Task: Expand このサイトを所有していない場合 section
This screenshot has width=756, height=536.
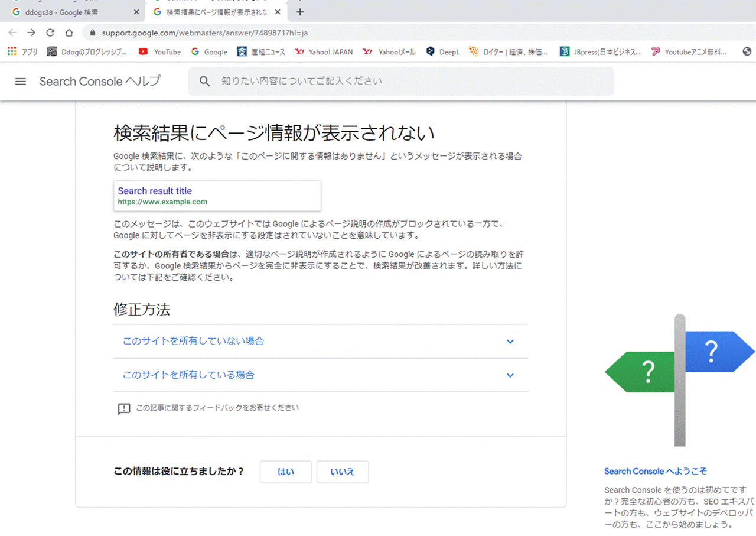Action: tap(320, 341)
